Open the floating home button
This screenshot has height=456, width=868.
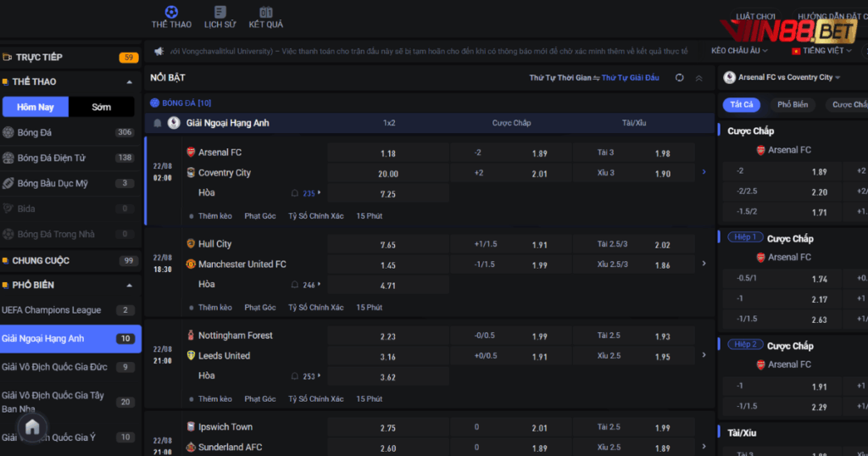[x=33, y=426]
